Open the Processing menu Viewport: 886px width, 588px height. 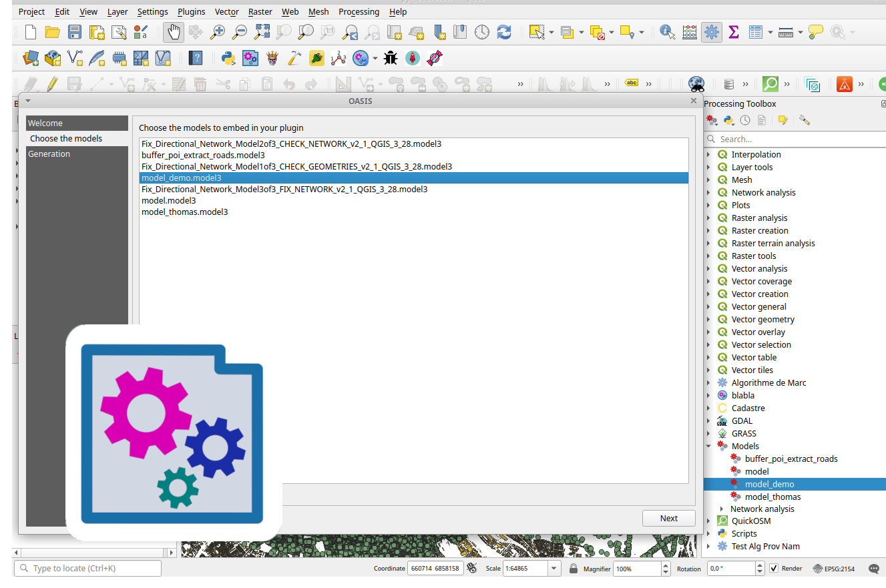click(x=358, y=11)
